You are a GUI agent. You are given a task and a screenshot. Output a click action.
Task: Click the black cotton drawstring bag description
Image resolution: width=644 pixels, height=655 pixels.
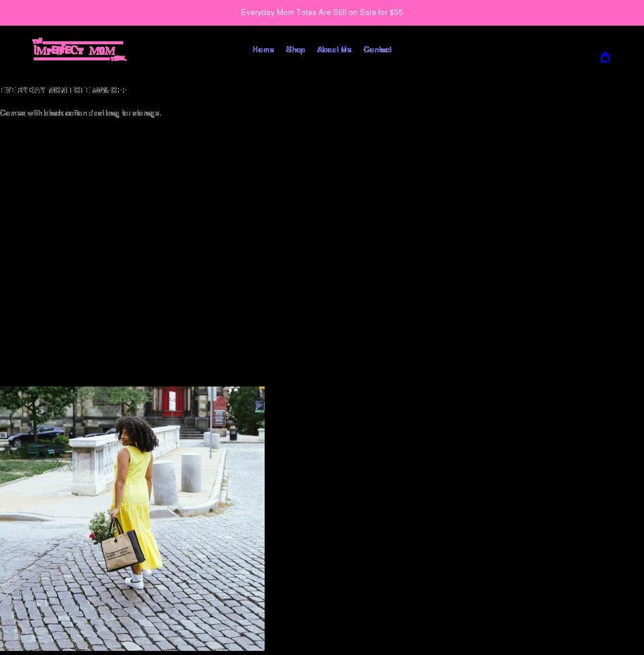coord(80,113)
